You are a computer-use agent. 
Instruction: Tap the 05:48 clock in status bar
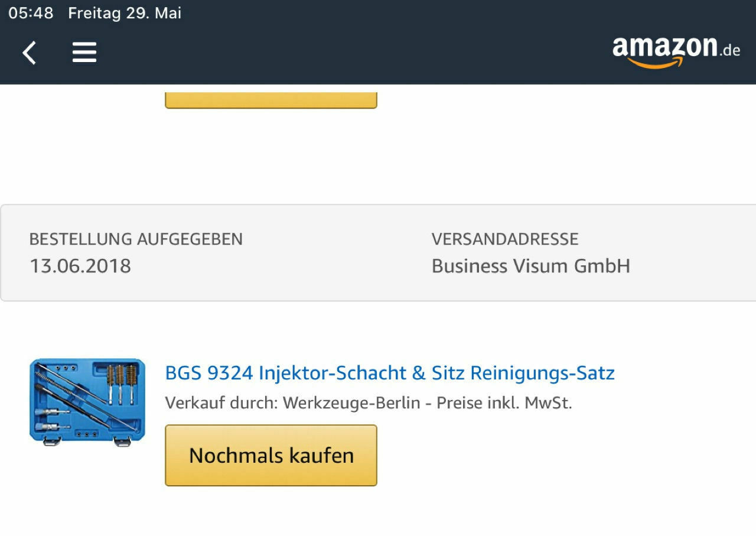[x=31, y=13]
